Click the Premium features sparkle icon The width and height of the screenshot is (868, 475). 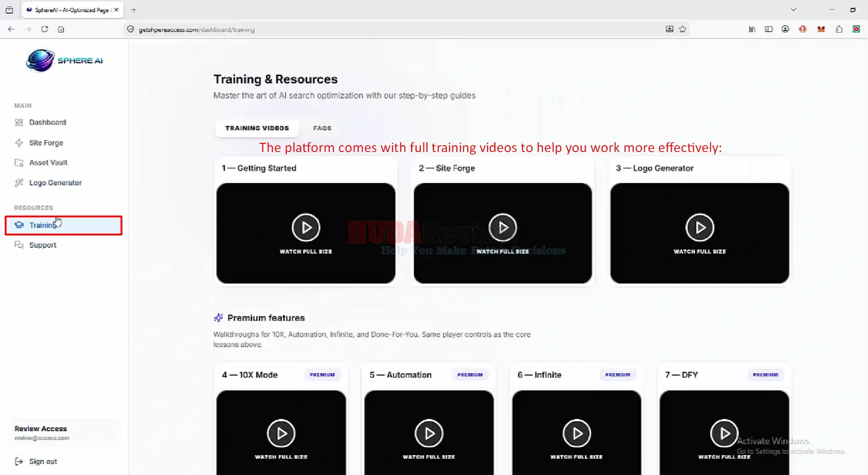(x=218, y=318)
